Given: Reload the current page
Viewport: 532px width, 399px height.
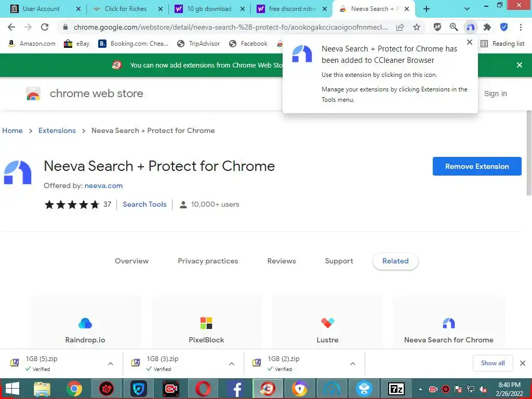Looking at the screenshot, I should pos(45,27).
